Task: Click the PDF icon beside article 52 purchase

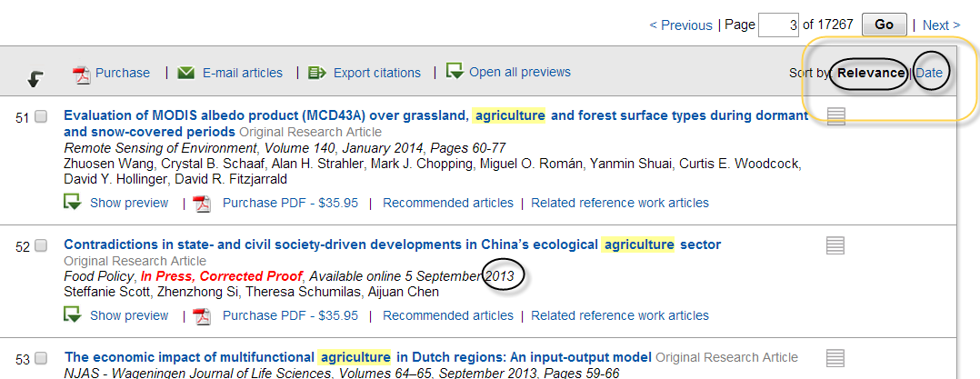Action: 202,316
